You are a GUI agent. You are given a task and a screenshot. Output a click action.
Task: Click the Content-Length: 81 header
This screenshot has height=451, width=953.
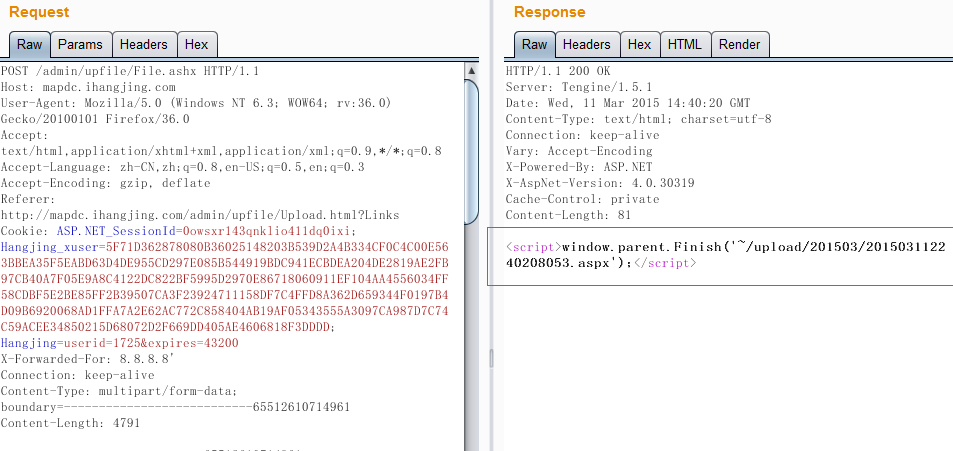[x=568, y=215]
